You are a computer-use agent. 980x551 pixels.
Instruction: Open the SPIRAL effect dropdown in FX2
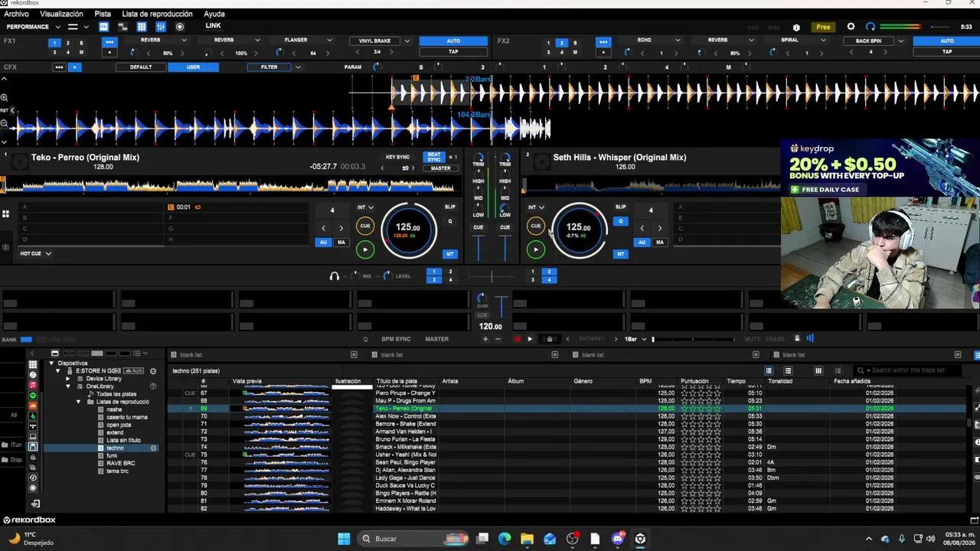click(825, 41)
